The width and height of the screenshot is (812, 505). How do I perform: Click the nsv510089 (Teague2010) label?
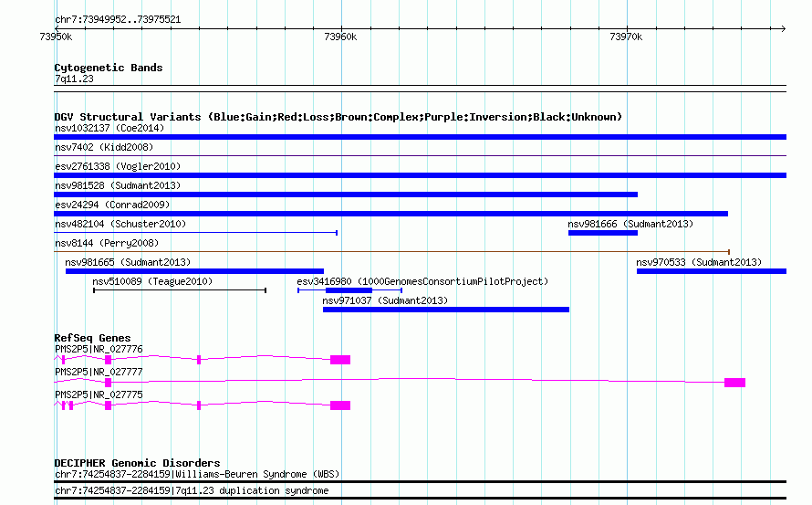[x=152, y=281]
